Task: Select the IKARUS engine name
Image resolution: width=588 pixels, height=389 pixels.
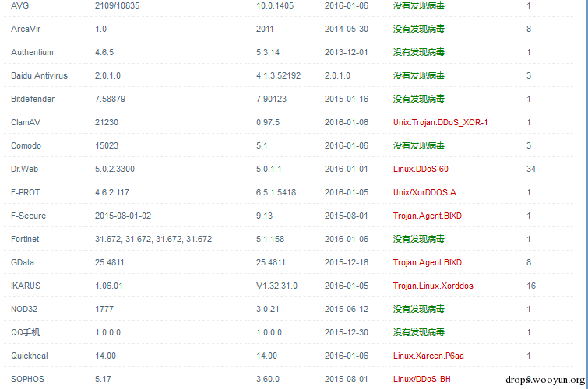Action: tap(26, 286)
